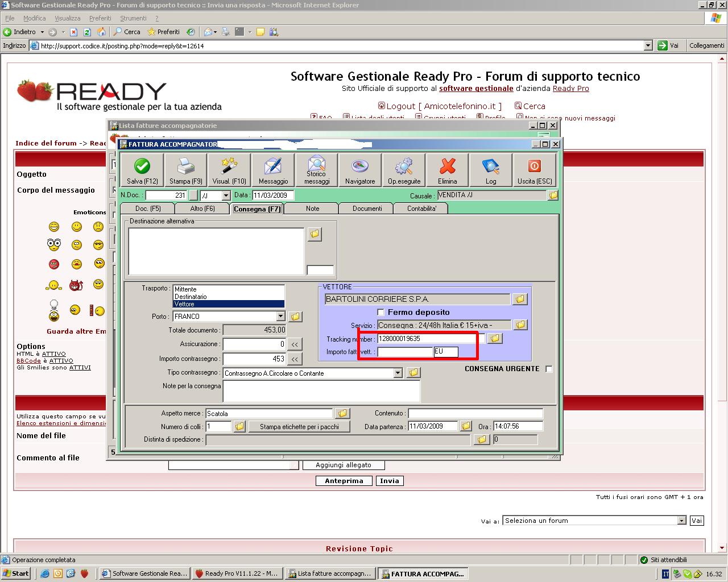Switch to Ready Pro V11.1.22 taskbar window
The image size is (728, 582).
(237, 573)
